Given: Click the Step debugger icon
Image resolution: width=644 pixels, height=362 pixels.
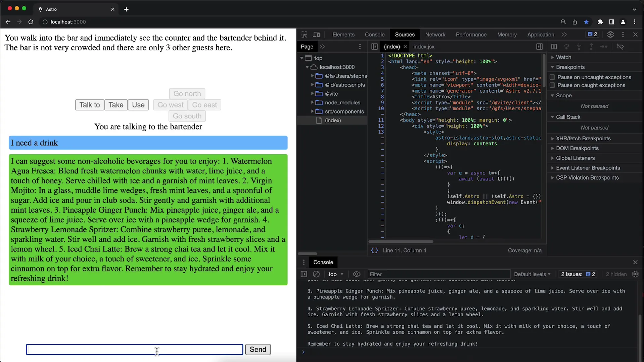Looking at the screenshot, I should tap(604, 47).
